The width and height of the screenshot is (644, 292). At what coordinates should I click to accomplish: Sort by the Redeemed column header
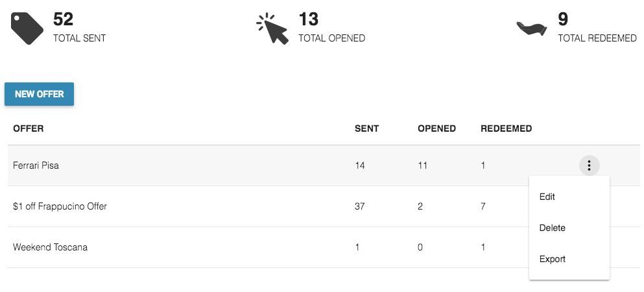click(x=506, y=128)
